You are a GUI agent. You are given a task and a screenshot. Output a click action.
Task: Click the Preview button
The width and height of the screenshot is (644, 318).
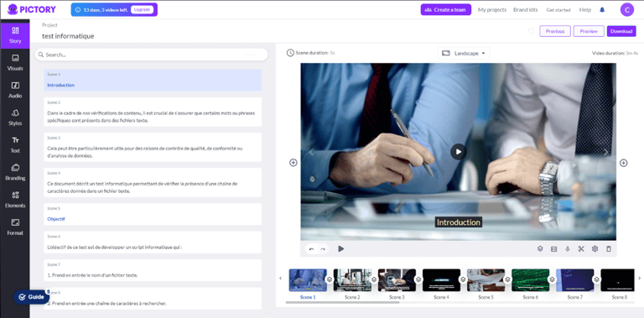pos(589,31)
